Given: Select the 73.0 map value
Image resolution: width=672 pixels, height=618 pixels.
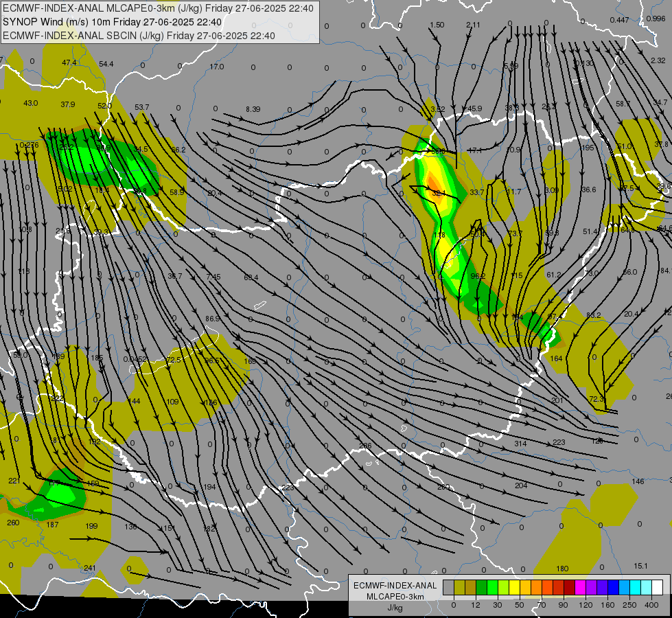Looking at the screenshot, I should [592, 273].
